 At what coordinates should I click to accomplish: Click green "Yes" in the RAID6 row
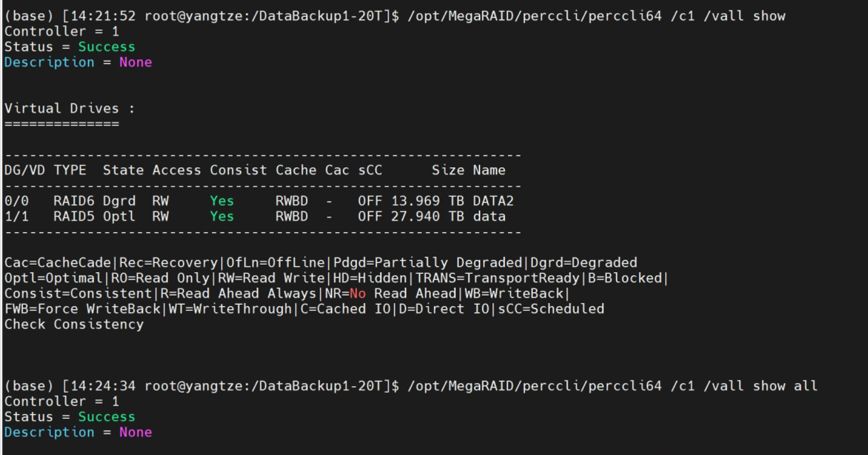(x=222, y=201)
